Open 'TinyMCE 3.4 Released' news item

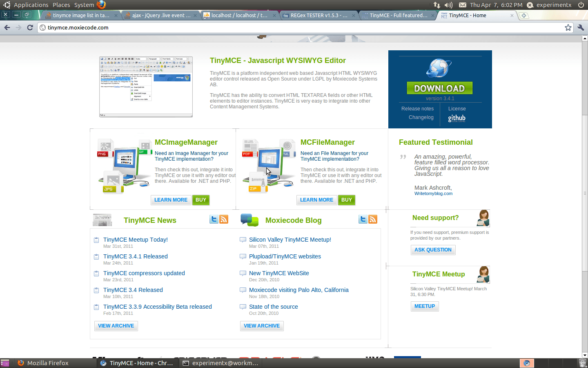133,290
